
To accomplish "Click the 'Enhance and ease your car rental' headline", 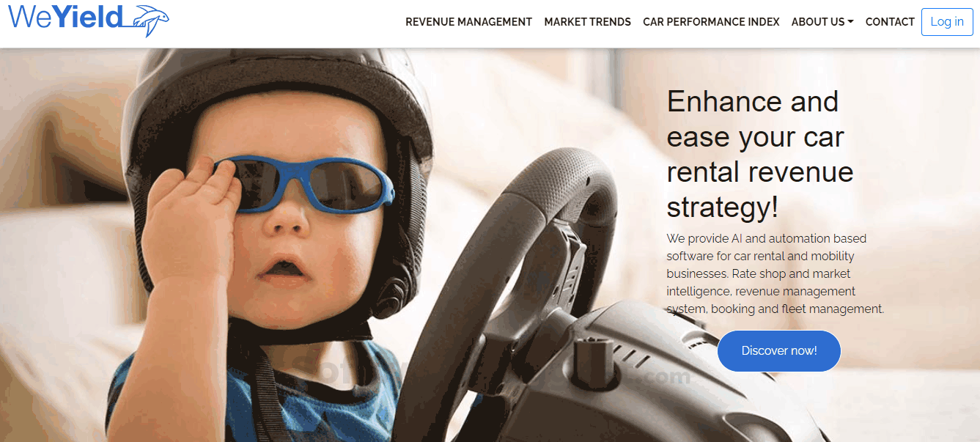I will tap(760, 155).
